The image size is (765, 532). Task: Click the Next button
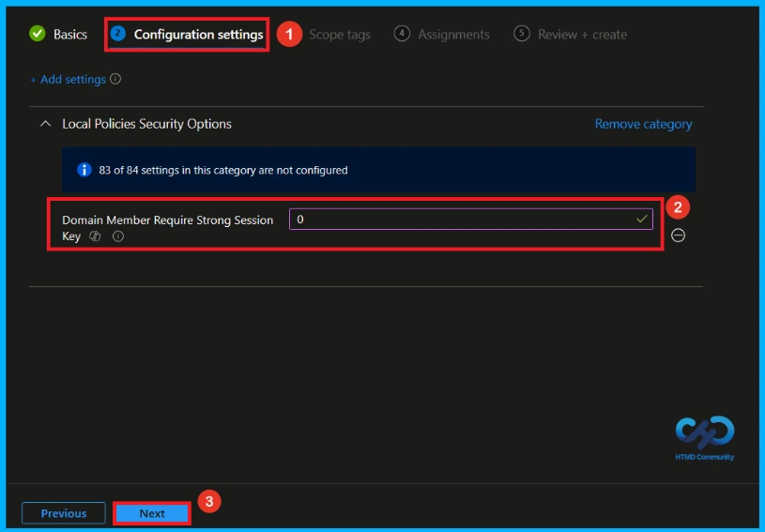point(152,513)
